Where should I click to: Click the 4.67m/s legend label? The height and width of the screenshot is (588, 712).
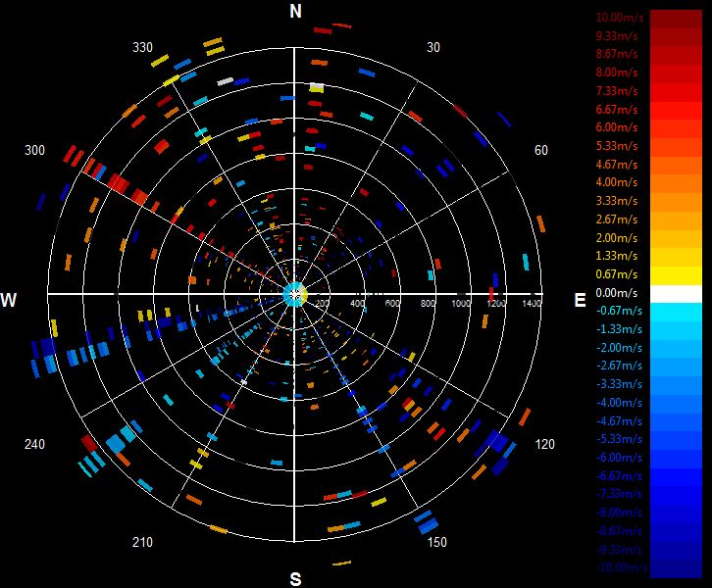click(x=617, y=165)
